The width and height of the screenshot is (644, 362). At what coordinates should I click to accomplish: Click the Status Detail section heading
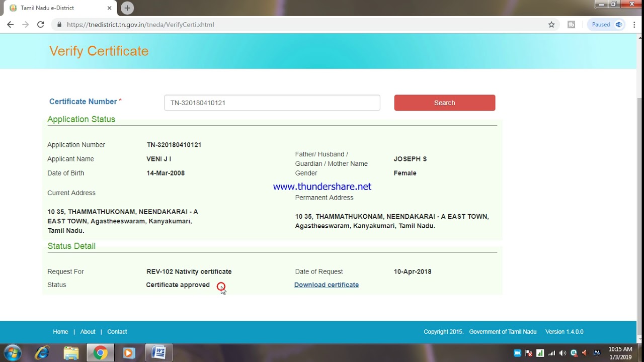coord(71,246)
